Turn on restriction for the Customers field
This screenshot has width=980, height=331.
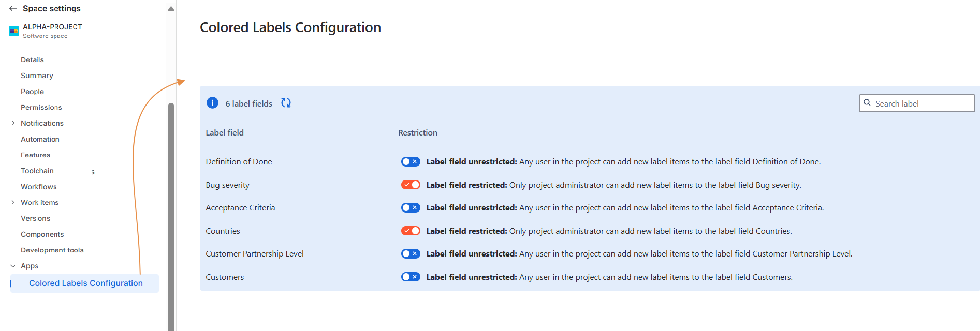[411, 276]
